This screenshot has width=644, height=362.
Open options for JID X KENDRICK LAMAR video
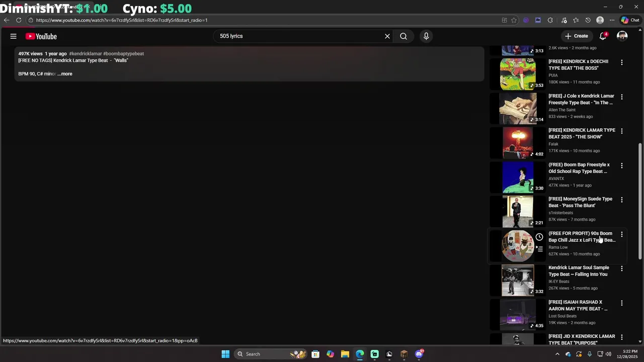pos(622,337)
